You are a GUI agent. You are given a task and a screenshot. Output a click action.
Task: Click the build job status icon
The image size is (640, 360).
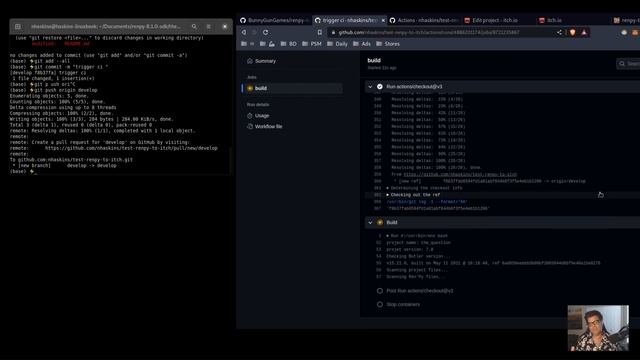pos(250,88)
